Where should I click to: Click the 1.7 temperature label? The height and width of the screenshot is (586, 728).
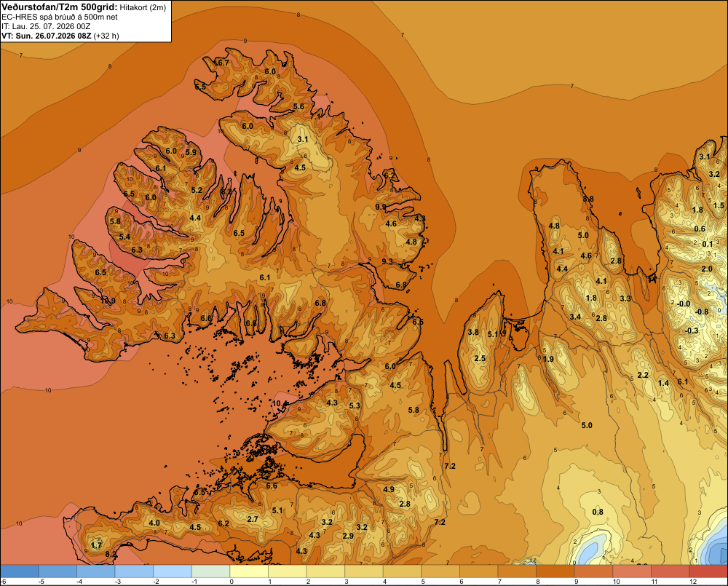96,545
